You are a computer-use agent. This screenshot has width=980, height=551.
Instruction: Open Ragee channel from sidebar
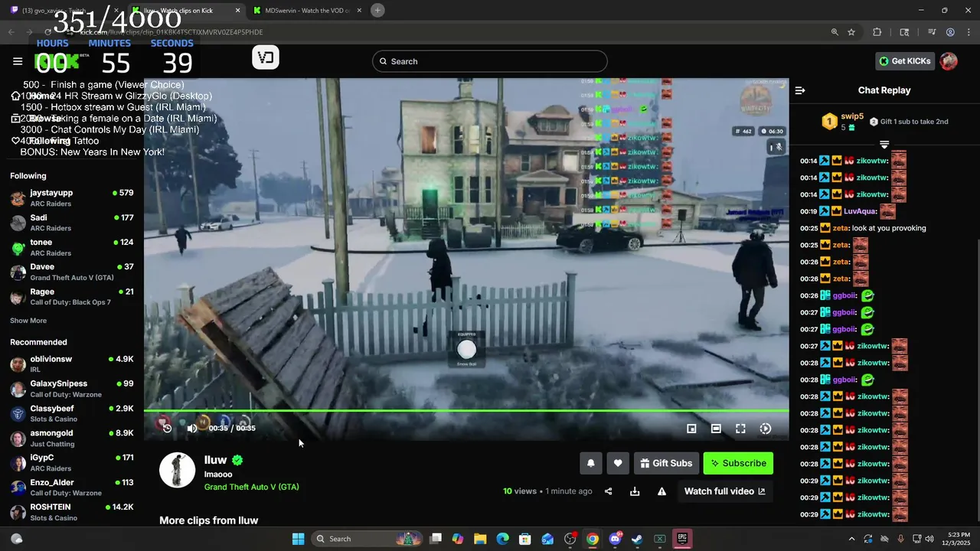72,297
